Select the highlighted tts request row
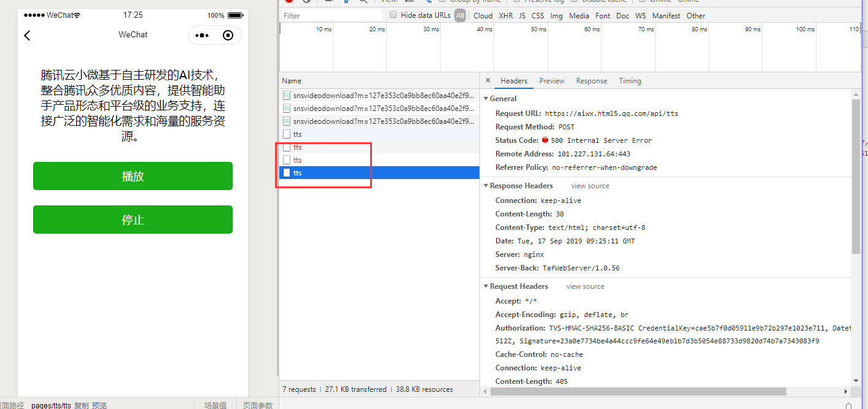Screen dimensions: 868x409 point(379,173)
